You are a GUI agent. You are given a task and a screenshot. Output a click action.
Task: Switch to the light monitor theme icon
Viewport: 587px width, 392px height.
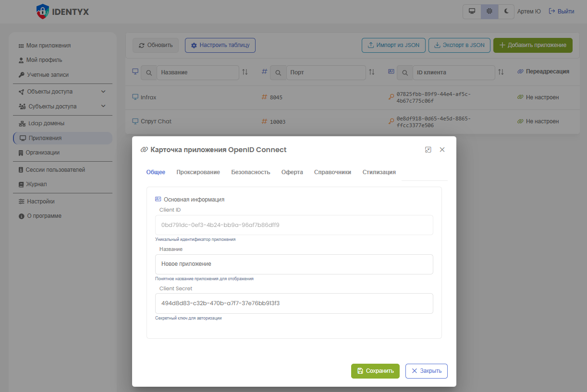coord(472,12)
